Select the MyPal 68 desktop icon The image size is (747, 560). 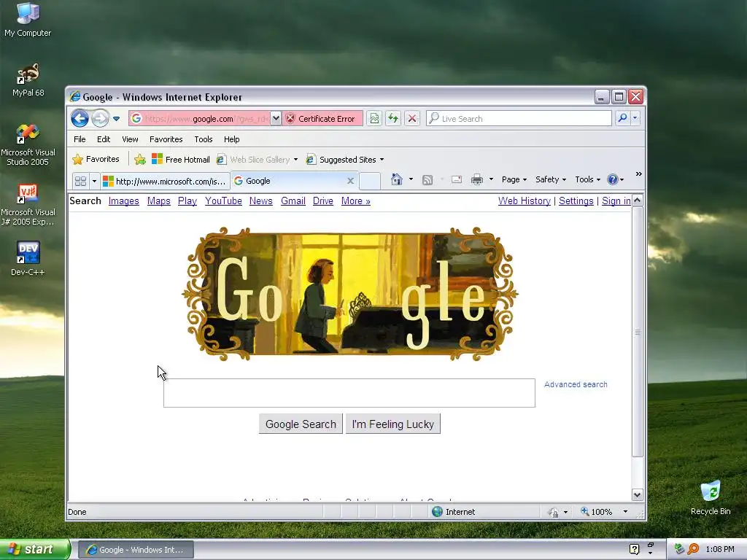click(28, 79)
